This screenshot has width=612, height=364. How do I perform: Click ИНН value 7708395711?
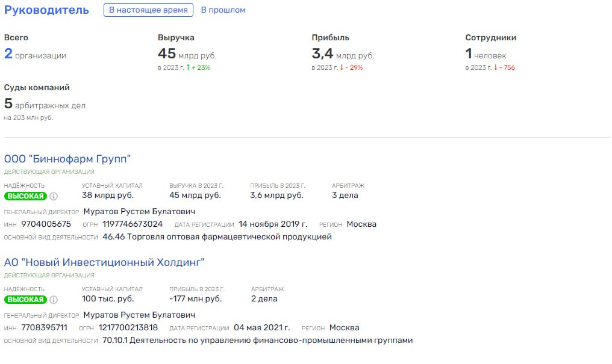44,328
